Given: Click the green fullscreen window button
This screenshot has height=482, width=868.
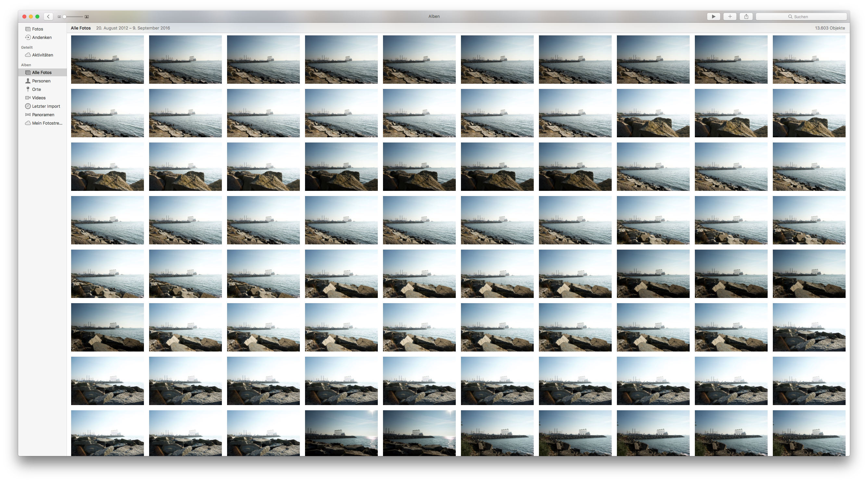Looking at the screenshot, I should click(37, 17).
